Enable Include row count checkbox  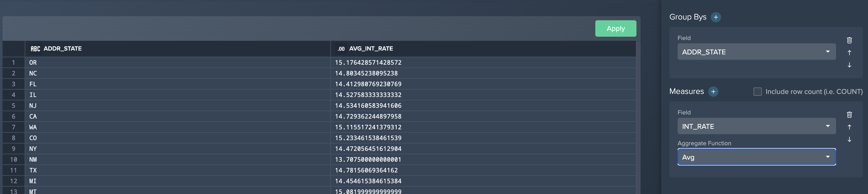(757, 92)
